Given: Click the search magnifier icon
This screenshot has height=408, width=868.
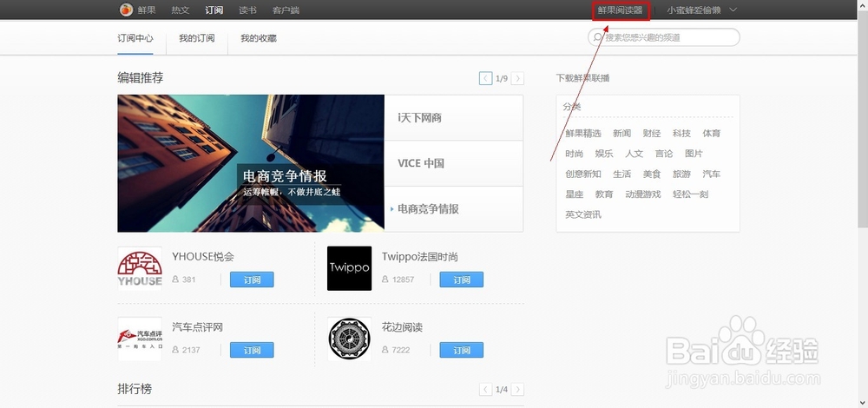Looking at the screenshot, I should (x=597, y=37).
